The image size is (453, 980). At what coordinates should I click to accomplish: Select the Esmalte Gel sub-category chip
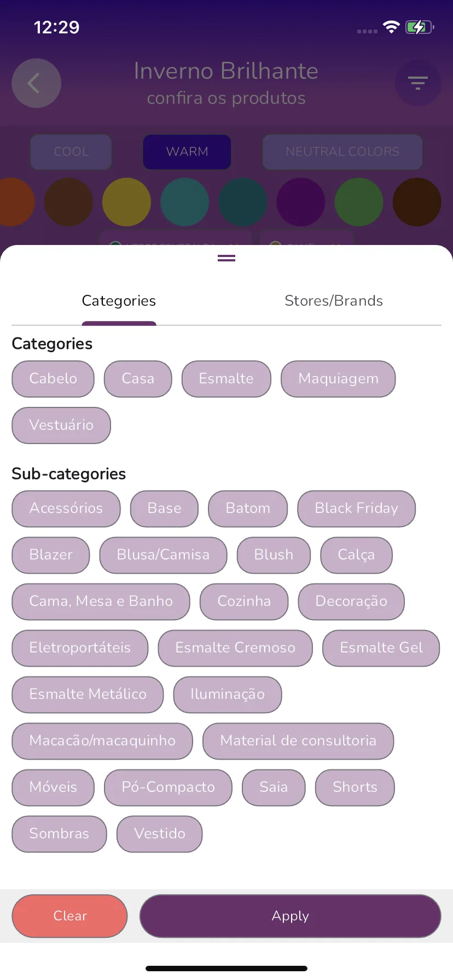(x=381, y=648)
